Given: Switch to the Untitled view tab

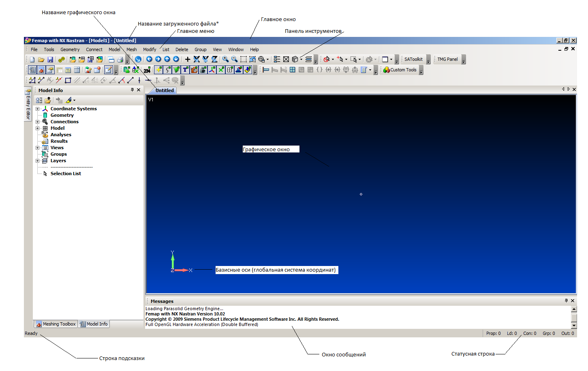Looking at the screenshot, I should click(x=165, y=90).
